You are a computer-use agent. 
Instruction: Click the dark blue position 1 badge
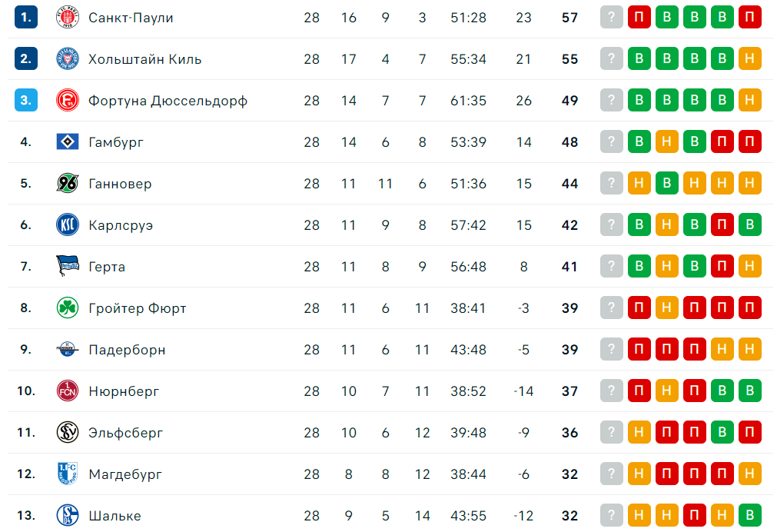[26, 18]
